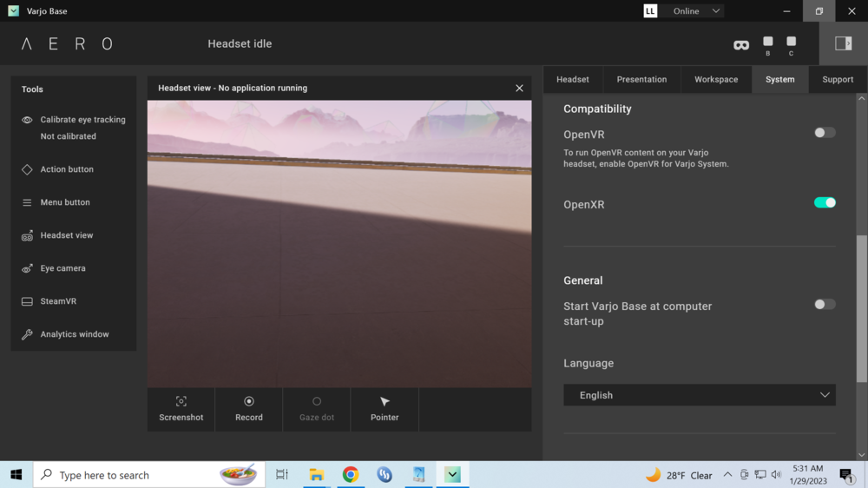Click the Varjo Base title bar logo
This screenshot has width=868, height=488.
tap(13, 11)
